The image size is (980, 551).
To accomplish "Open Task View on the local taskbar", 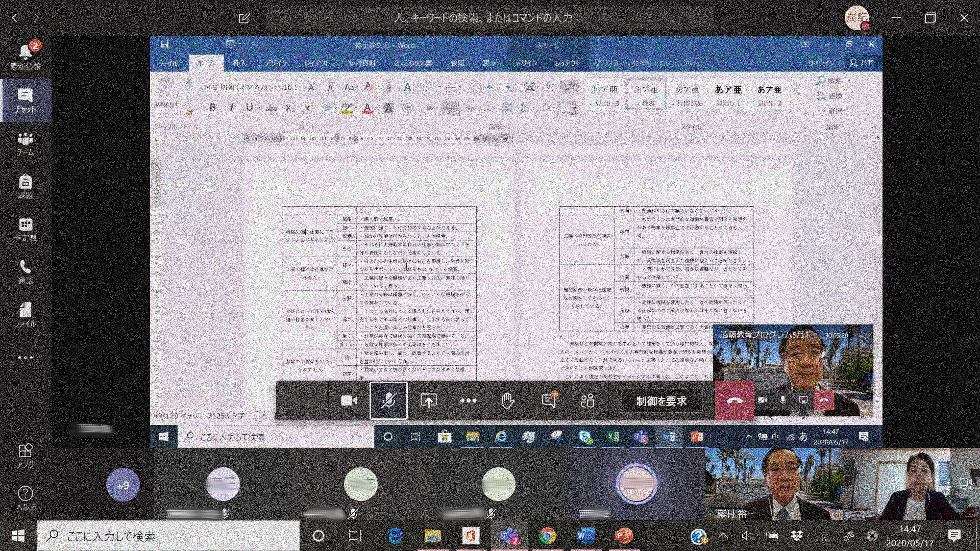I will 355,536.
